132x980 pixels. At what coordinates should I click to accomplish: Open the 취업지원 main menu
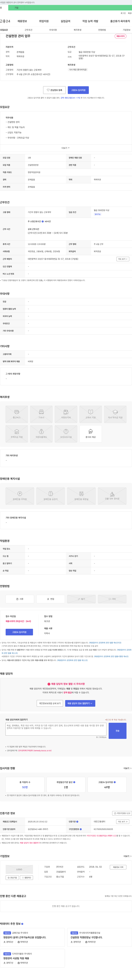pos(44,21)
